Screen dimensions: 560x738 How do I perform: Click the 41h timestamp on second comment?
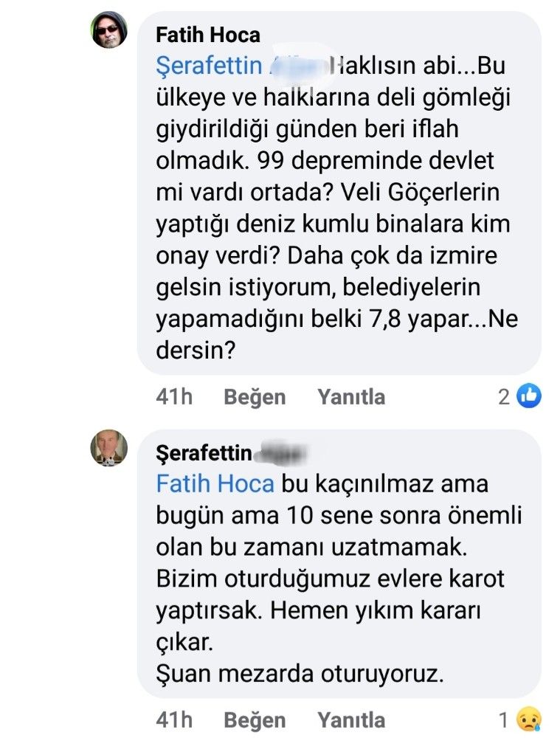tap(174, 720)
